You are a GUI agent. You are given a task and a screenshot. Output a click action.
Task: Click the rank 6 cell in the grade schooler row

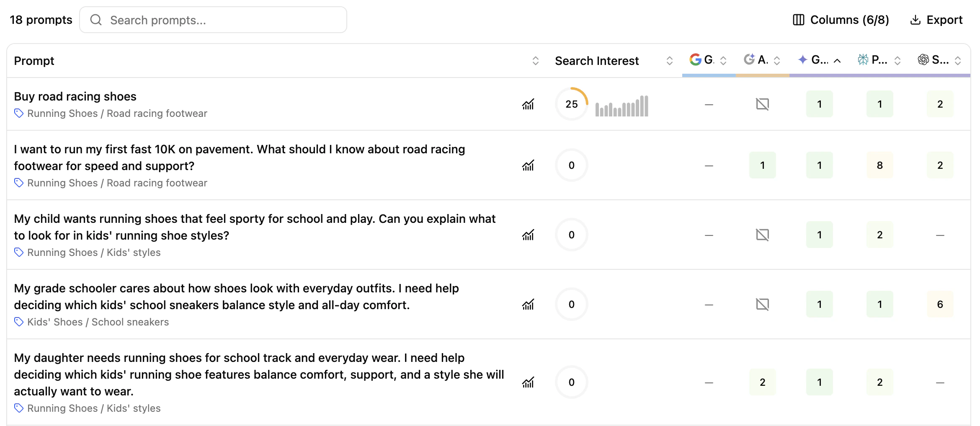tap(940, 304)
